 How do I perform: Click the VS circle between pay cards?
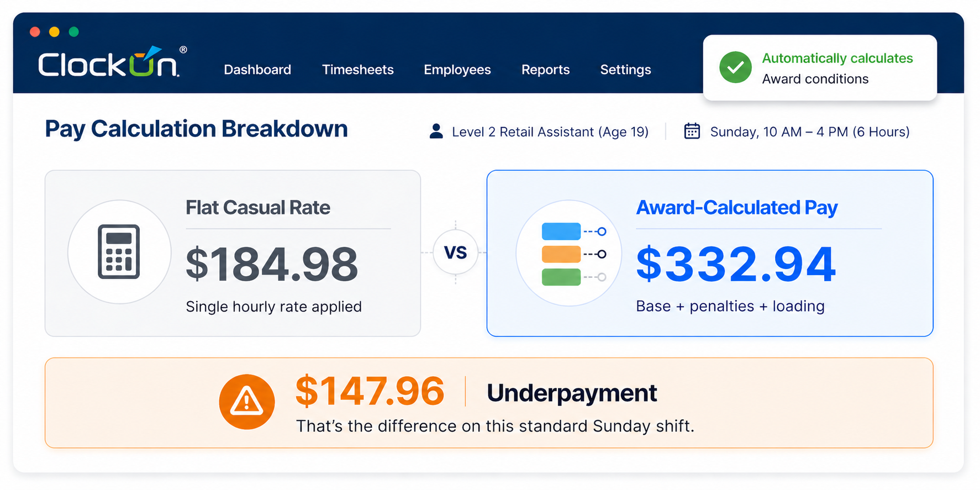pyautogui.click(x=455, y=252)
